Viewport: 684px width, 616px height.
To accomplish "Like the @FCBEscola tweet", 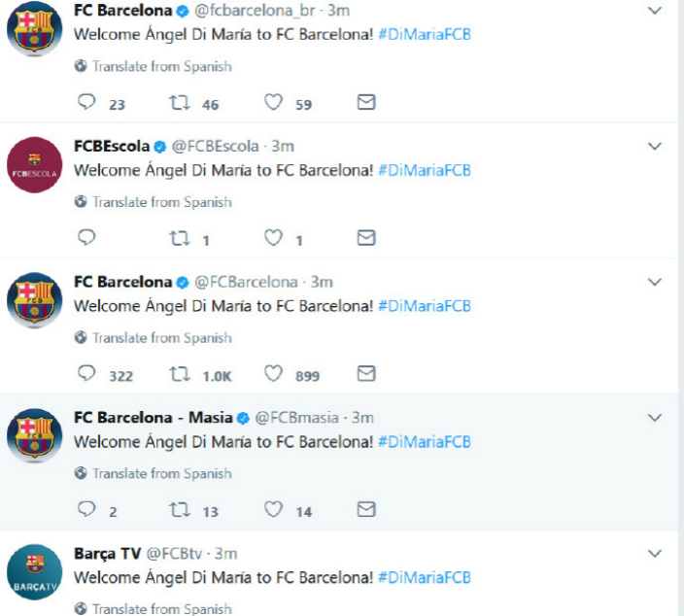I will tap(274, 238).
